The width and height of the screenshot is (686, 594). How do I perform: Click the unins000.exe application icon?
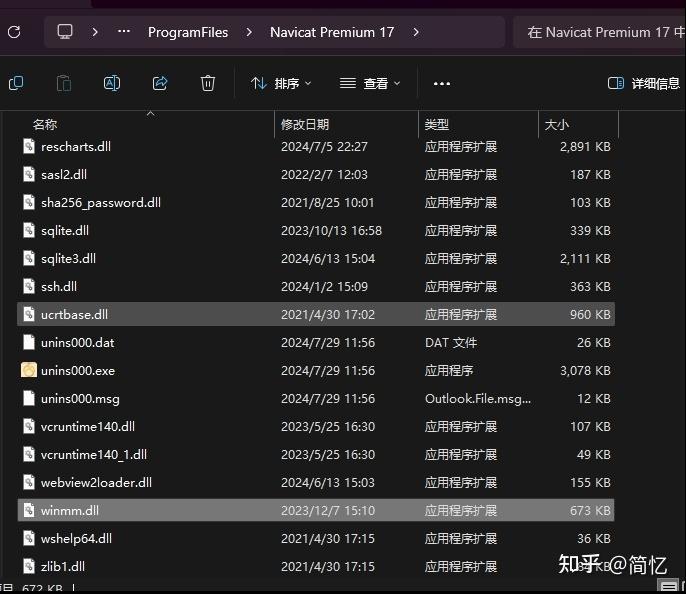click(x=29, y=370)
